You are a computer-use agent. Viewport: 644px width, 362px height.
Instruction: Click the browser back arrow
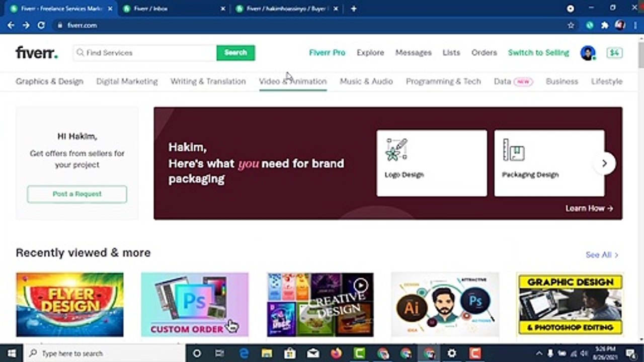tap(11, 25)
